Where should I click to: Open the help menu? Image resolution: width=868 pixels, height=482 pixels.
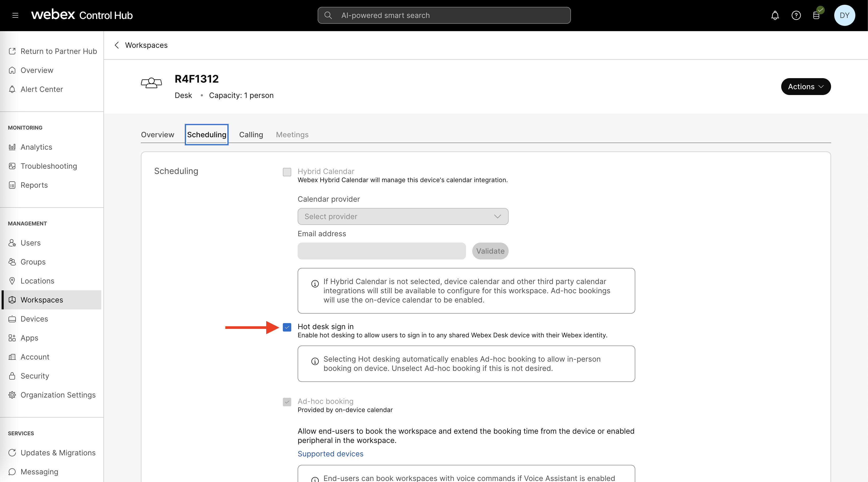pyautogui.click(x=796, y=15)
